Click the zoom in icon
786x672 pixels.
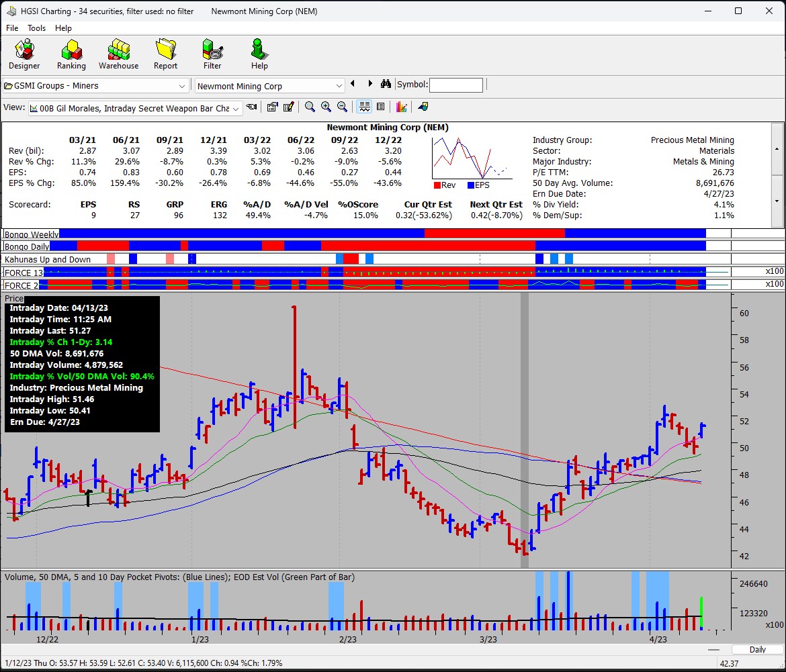[326, 107]
